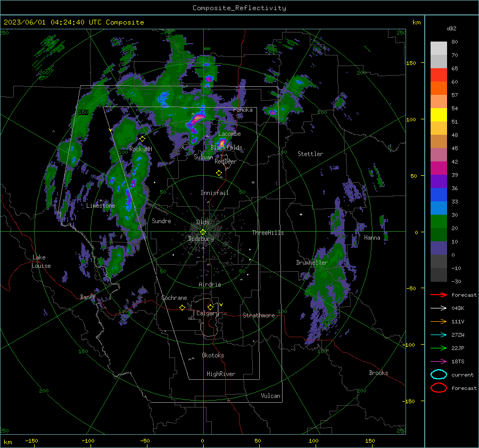Pick the magenta swatch in dBZ scale
This screenshot has height=448, width=479.
pyautogui.click(x=439, y=168)
